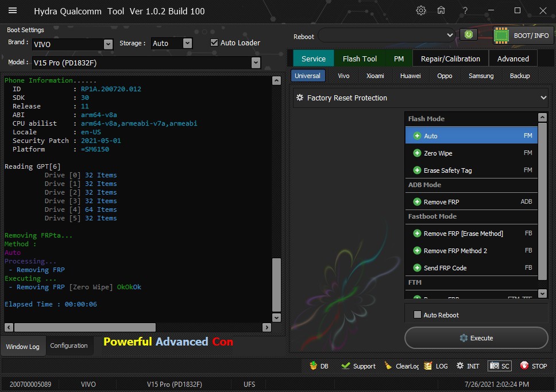Enable the Auto Reboot checkbox
The image size is (556, 392).
click(418, 315)
